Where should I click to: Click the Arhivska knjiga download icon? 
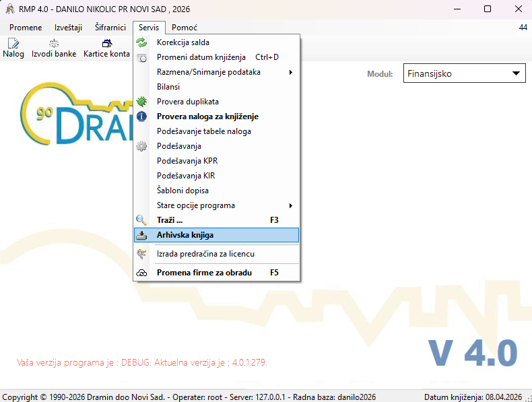tap(141, 235)
